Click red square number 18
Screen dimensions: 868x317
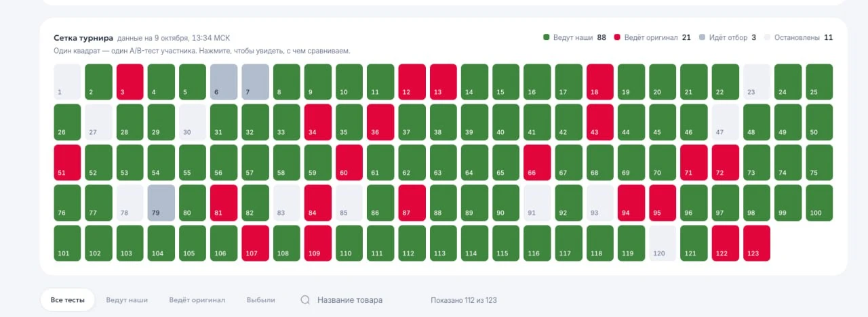pyautogui.click(x=599, y=82)
